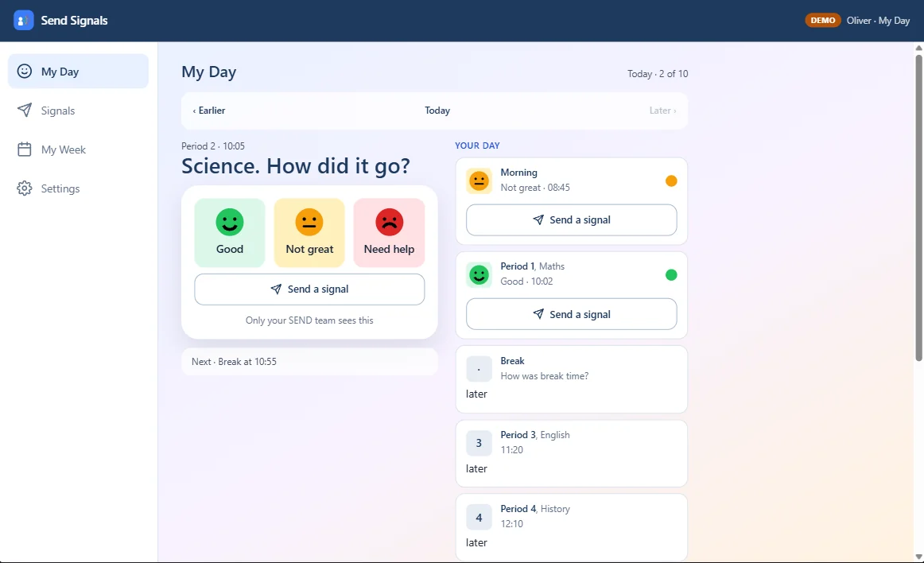Click the smiley icon next to My Day
The image size is (924, 563).
pyautogui.click(x=24, y=72)
